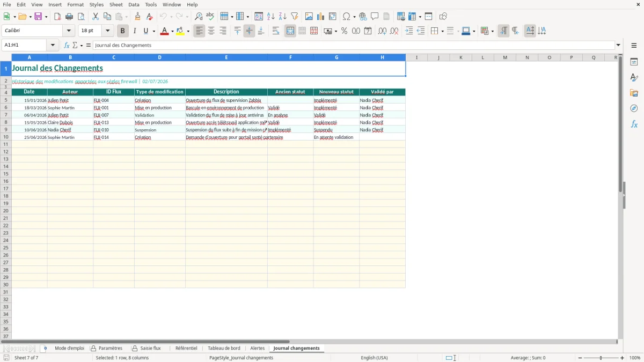644x362 pixels.
Task: Activate the Clone Formatting paintbrush
Action: pos(138,17)
